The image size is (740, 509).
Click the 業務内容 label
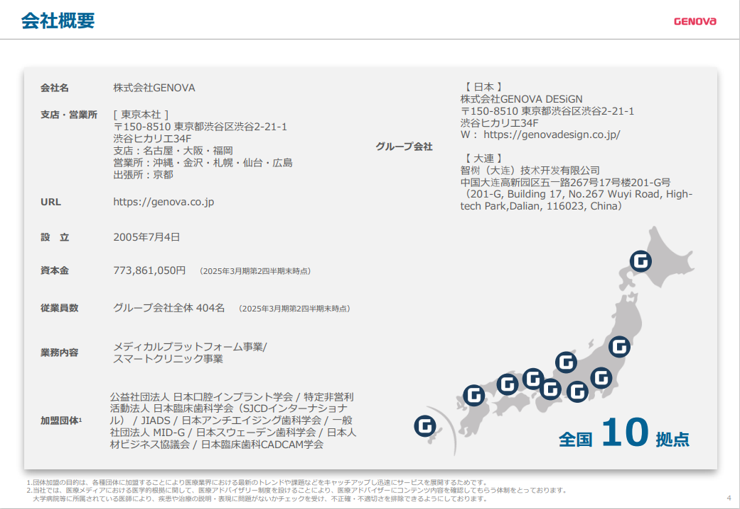[x=59, y=352]
